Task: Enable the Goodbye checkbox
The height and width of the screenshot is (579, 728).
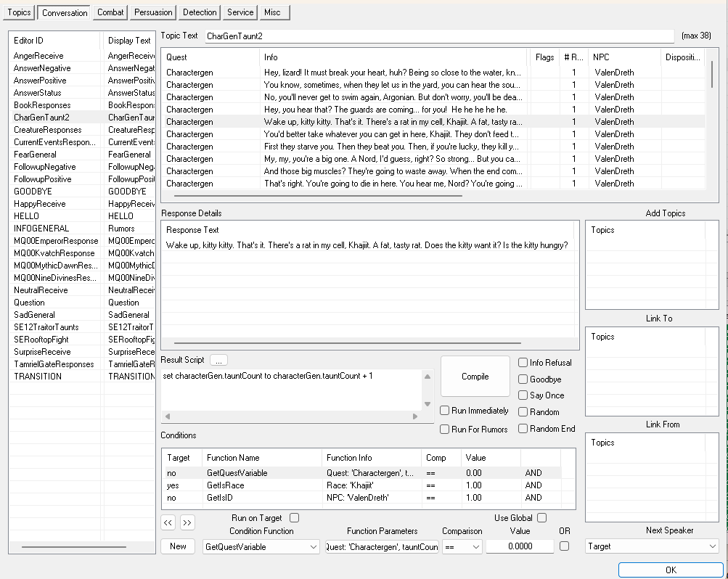Action: (523, 379)
